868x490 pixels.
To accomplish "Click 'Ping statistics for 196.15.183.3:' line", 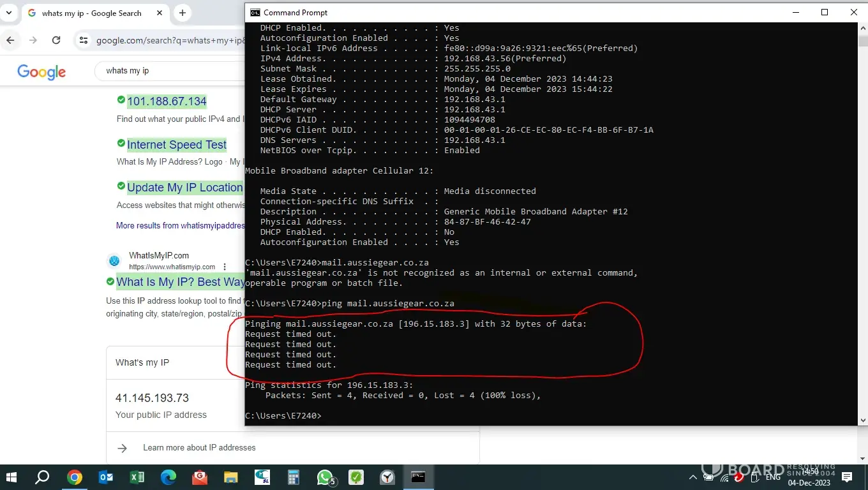I will (x=329, y=385).
